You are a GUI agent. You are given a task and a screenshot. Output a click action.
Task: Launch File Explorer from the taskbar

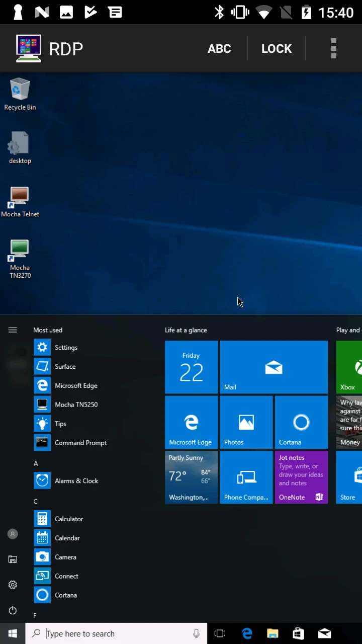[273, 633]
